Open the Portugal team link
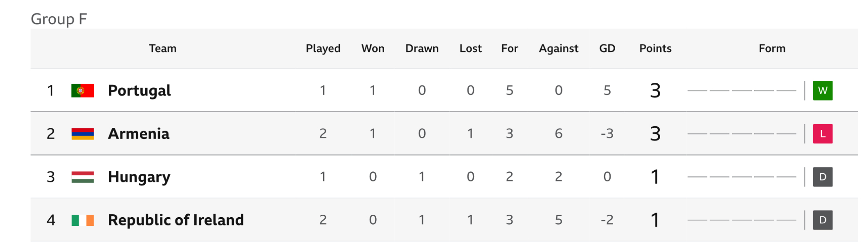Screen dimensions: 868x247 point(139,91)
